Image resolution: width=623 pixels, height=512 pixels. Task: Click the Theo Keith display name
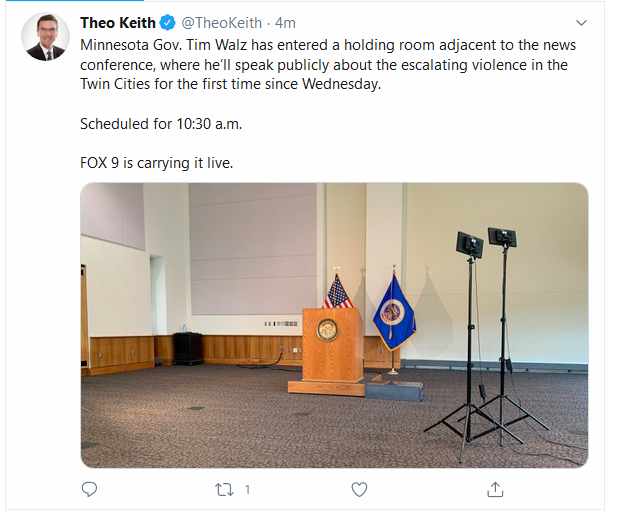[x=117, y=23]
